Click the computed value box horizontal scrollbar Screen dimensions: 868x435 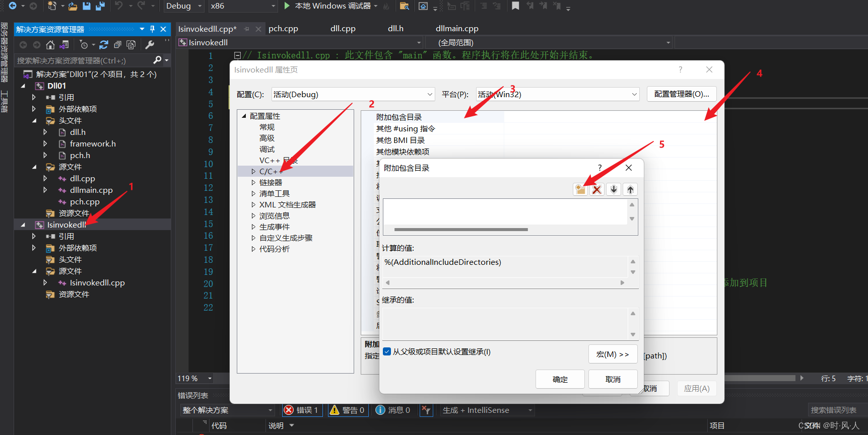click(505, 282)
